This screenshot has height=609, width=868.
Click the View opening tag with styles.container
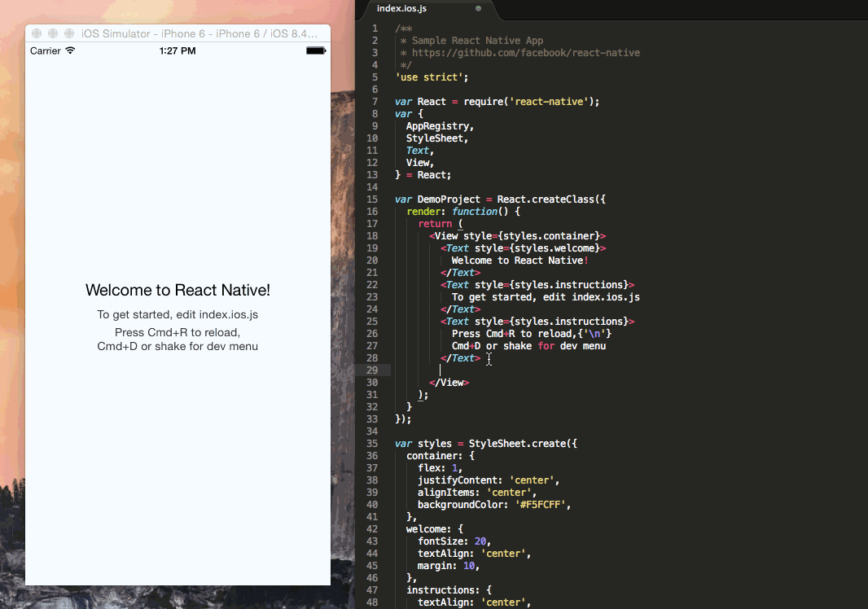coord(518,236)
